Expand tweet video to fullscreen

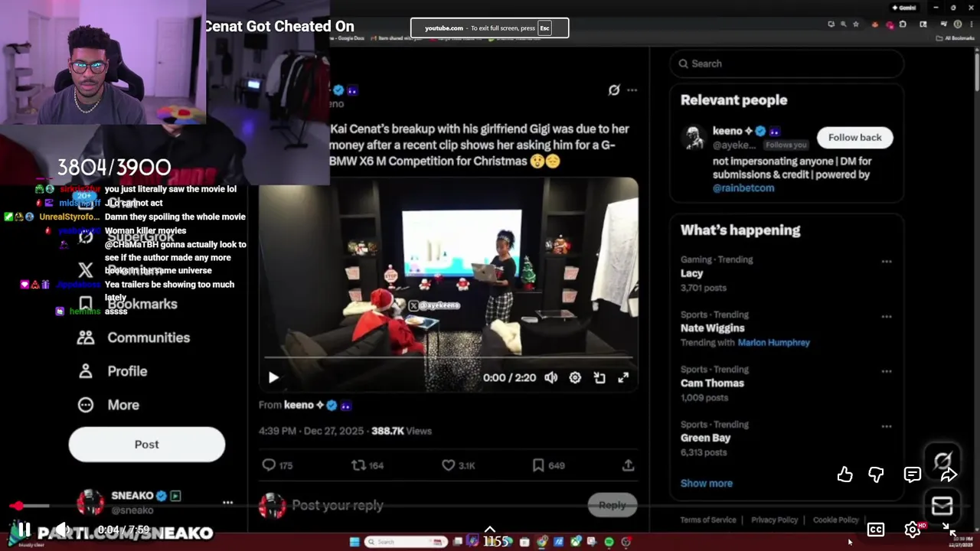[623, 377]
